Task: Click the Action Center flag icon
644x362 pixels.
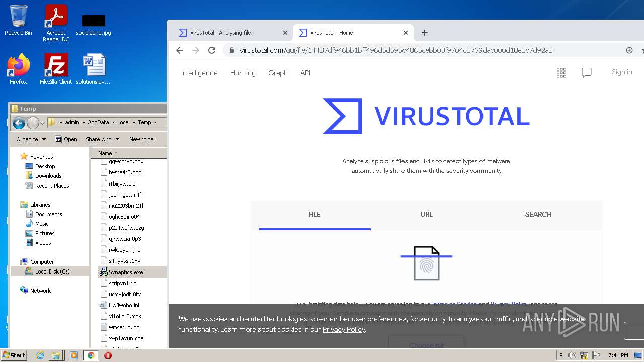Action: tap(596, 355)
